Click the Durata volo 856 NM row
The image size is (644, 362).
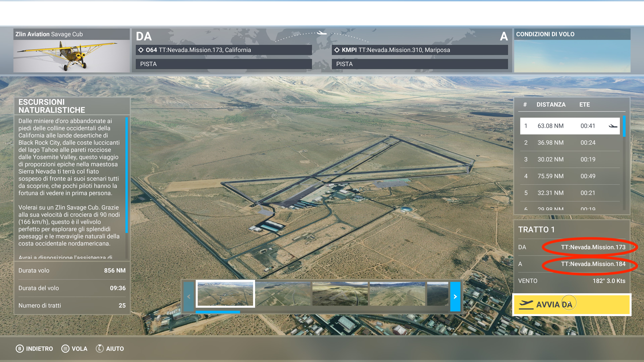[72, 270]
